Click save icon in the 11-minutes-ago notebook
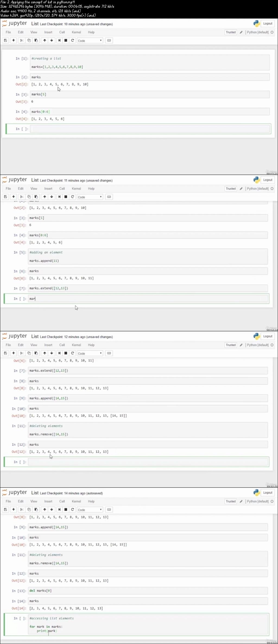The width and height of the screenshot is (278, 644). [5, 197]
